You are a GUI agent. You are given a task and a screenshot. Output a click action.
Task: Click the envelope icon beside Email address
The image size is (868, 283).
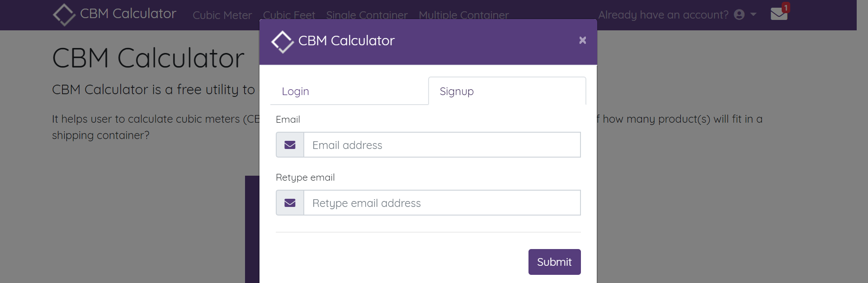point(290,145)
